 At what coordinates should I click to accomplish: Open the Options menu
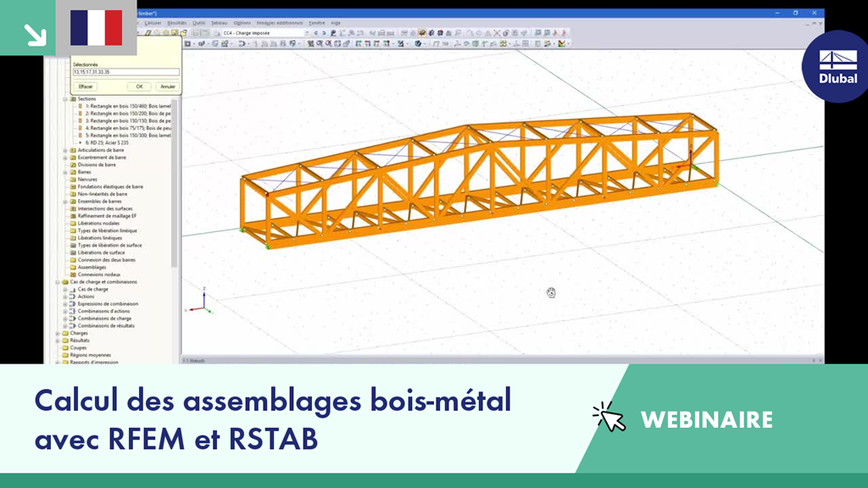(x=242, y=23)
